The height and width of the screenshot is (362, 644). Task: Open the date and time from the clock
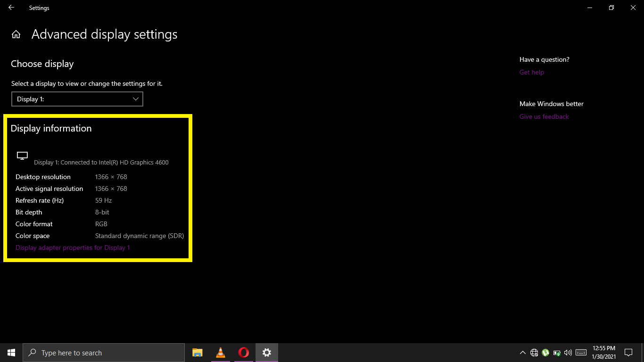pyautogui.click(x=604, y=352)
